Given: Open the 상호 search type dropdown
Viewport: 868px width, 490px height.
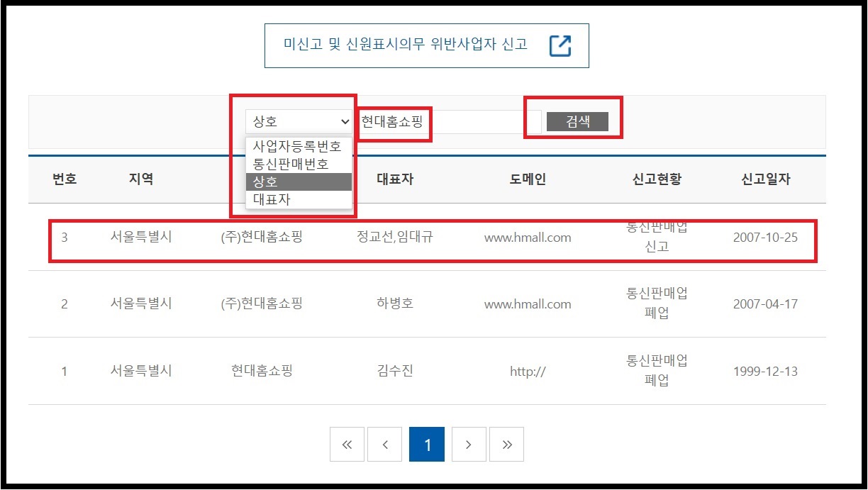Looking at the screenshot, I should coord(299,122).
